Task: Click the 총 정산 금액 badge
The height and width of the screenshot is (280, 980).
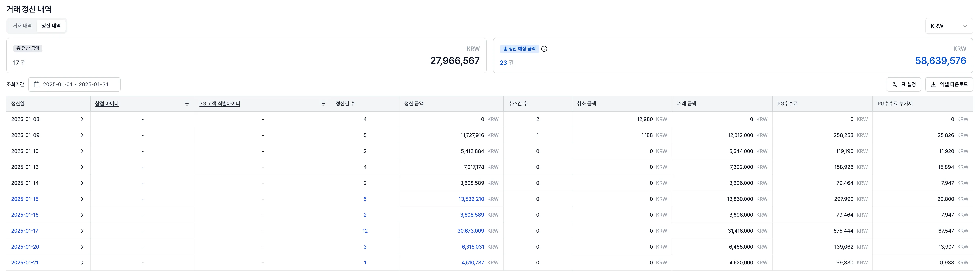Action: coord(28,48)
